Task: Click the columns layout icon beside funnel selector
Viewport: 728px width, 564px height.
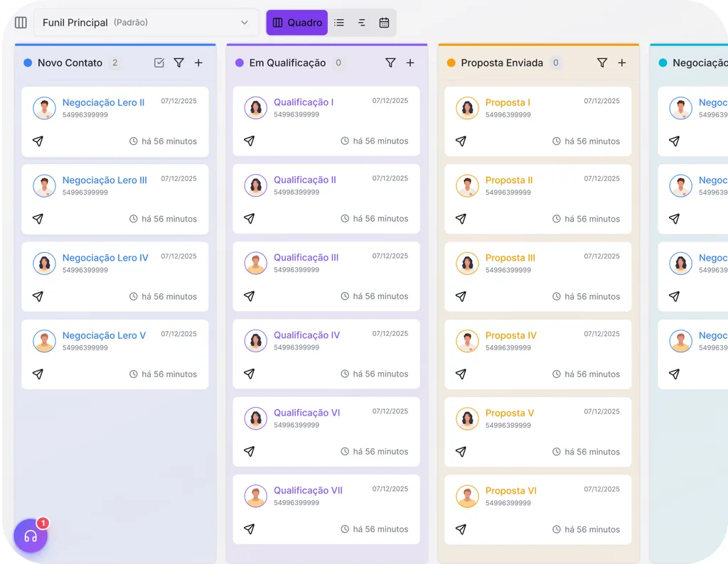Action: pos(21,22)
